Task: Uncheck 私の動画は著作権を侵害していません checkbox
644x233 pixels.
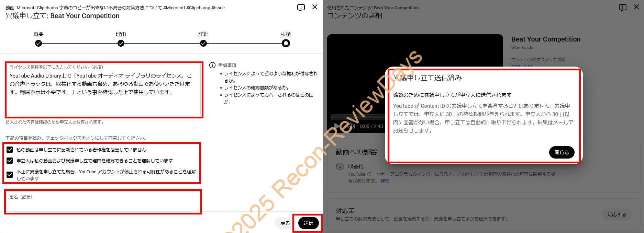Action: coord(10,150)
